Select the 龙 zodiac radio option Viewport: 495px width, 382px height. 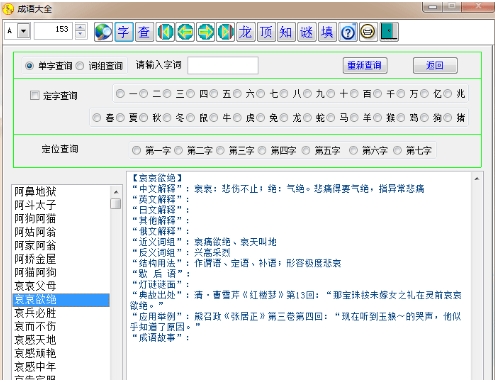[284, 118]
